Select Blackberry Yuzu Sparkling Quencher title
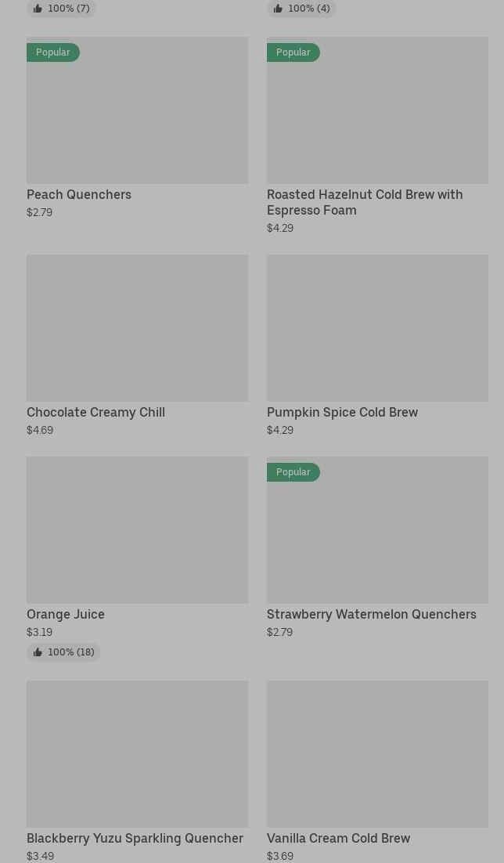Screen dimensions: 504x863 (135, 838)
